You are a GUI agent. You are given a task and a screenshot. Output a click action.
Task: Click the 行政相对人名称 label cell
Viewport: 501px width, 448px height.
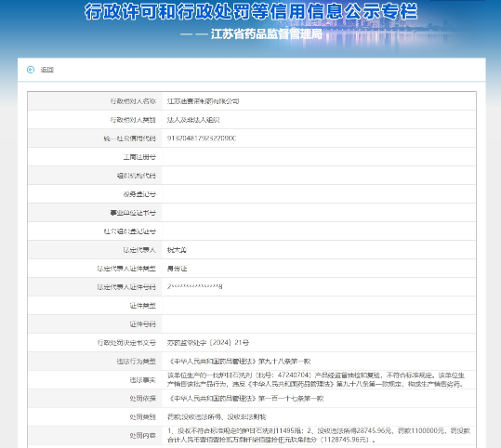[x=95, y=101]
